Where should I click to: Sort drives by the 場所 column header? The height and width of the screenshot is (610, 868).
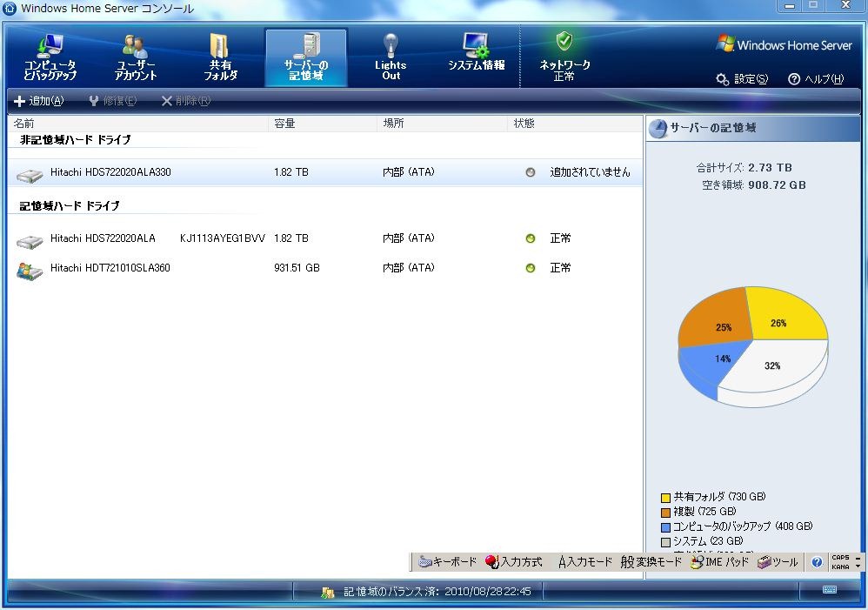tap(442, 123)
